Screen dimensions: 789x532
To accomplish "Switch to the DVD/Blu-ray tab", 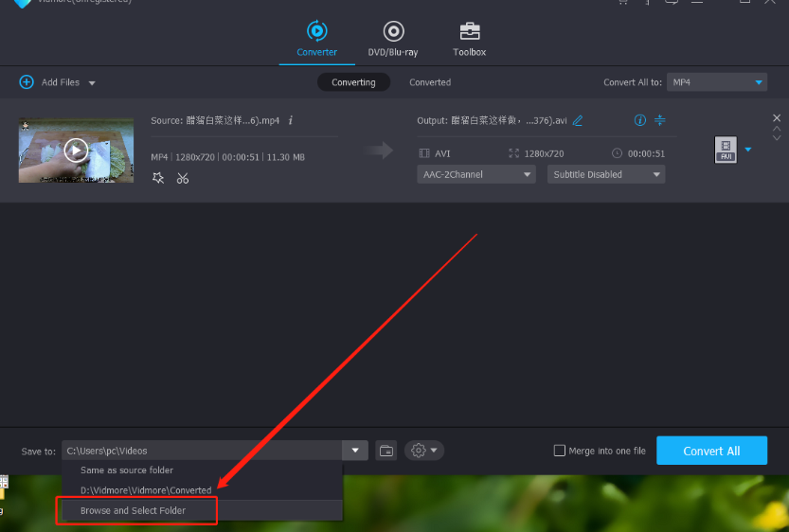I will [393, 39].
